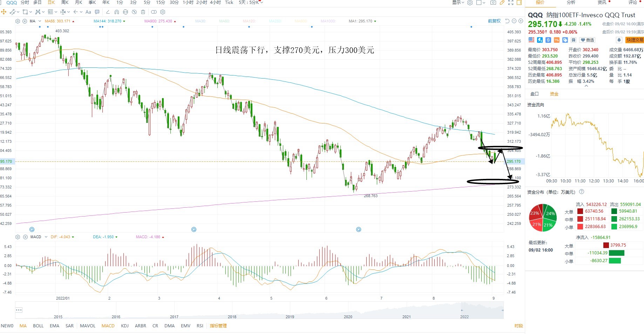Screen dimensions: 644x334
Task: Open 指标管理 indicator management
Action: click(218, 326)
